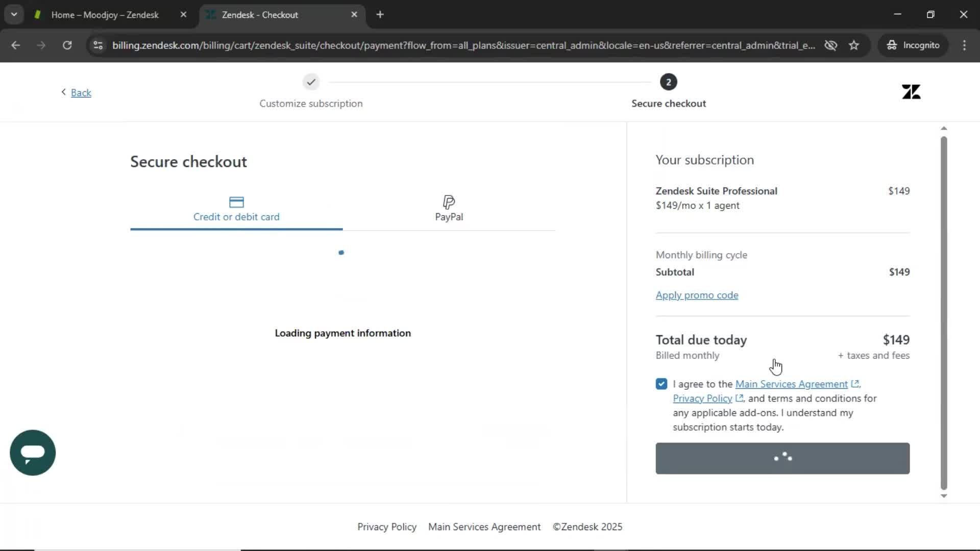Image resolution: width=980 pixels, height=551 pixels.
Task: Click the subscription panel scrollbar thumb
Action: pyautogui.click(x=944, y=313)
